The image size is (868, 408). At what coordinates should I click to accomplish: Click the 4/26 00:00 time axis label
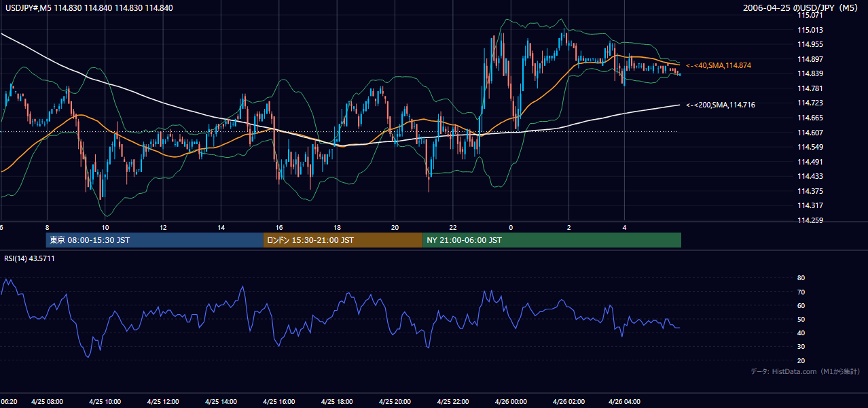pyautogui.click(x=511, y=401)
